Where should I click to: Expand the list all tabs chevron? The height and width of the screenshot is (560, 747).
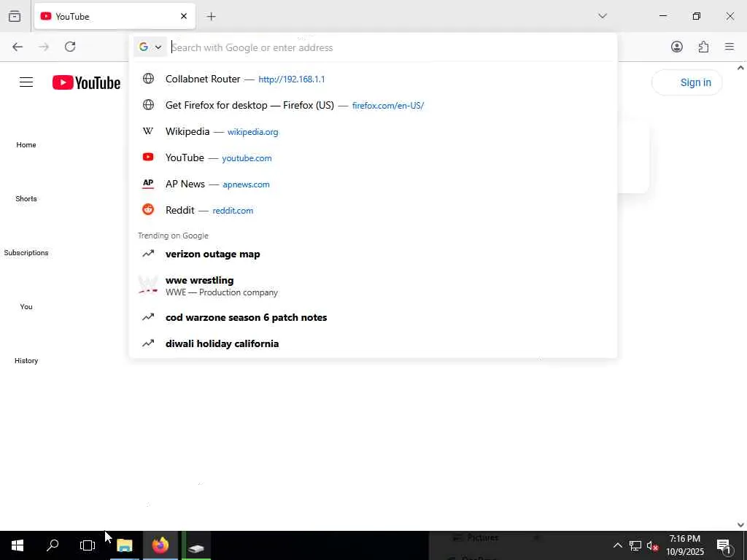tap(602, 16)
